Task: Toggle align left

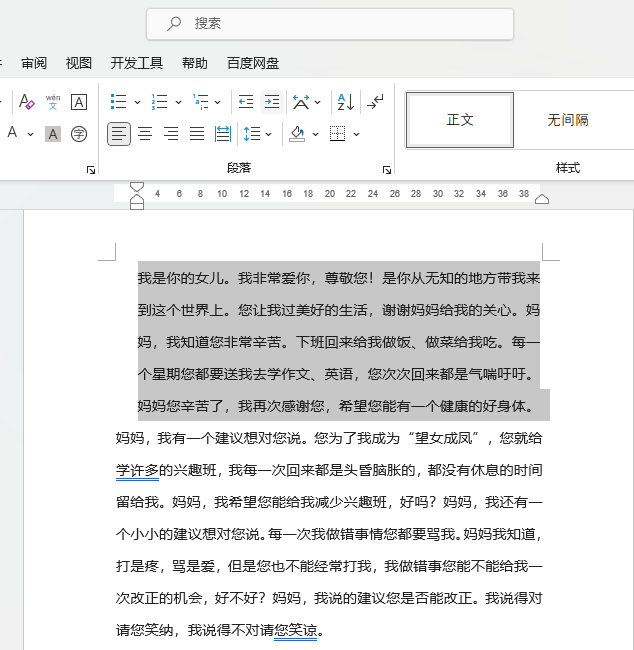Action: (x=119, y=134)
